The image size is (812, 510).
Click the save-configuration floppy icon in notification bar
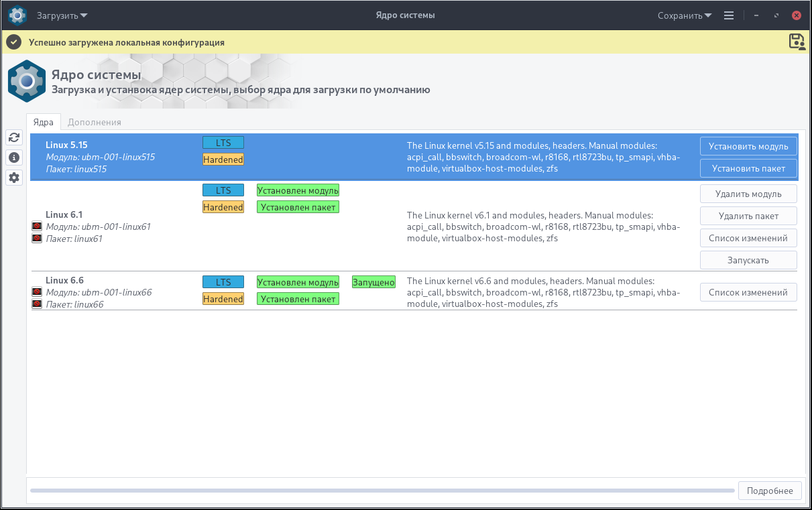797,42
